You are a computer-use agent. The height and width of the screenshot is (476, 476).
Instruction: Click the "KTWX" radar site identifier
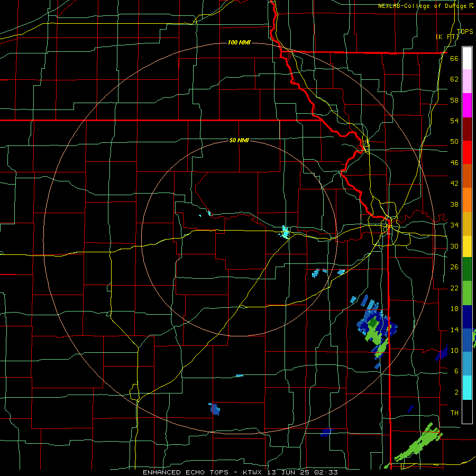[253, 472]
